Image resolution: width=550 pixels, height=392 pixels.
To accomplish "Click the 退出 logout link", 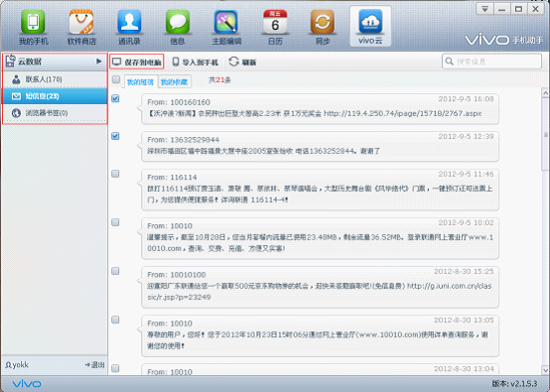I will tap(94, 365).
